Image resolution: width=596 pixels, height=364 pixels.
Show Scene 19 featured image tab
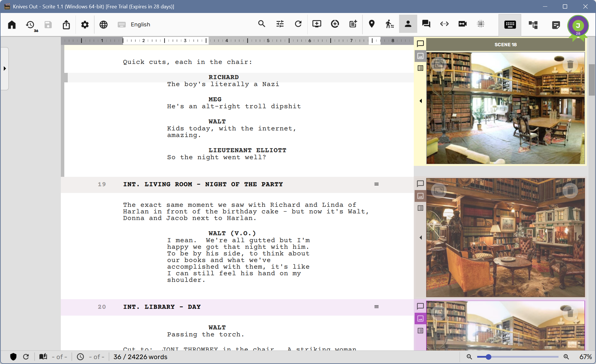tap(420, 196)
